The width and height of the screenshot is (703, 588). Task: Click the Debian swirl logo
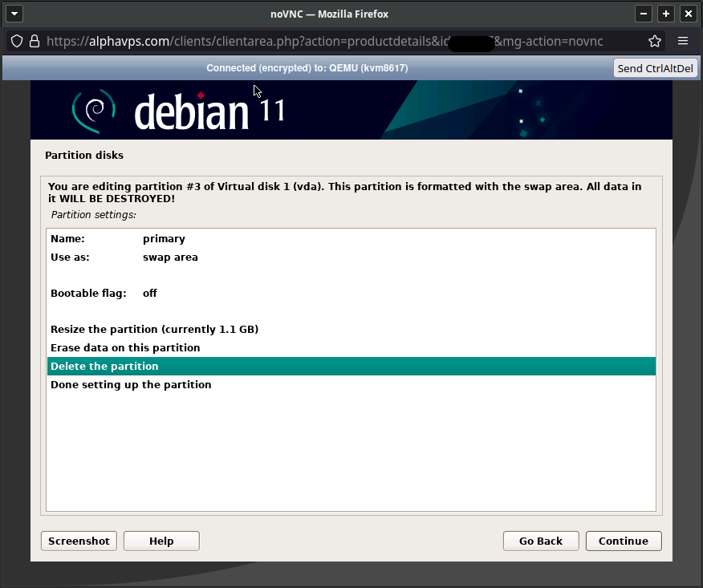(94, 111)
